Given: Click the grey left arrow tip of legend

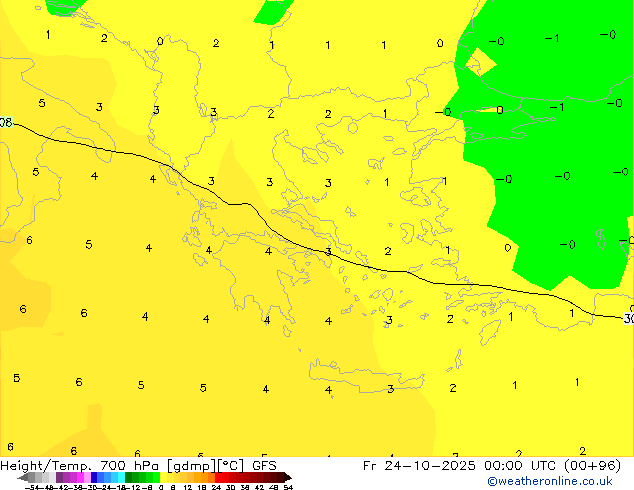Looking at the screenshot, I should (x=23, y=478).
